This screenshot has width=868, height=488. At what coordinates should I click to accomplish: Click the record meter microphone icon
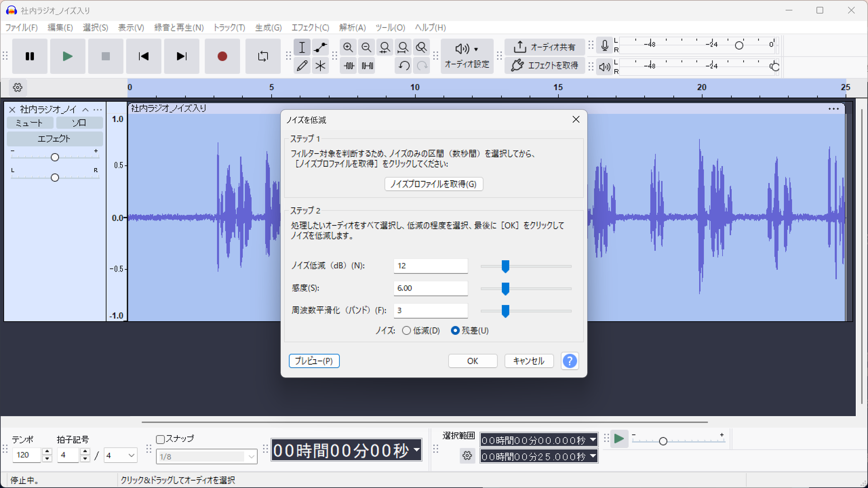coord(604,46)
